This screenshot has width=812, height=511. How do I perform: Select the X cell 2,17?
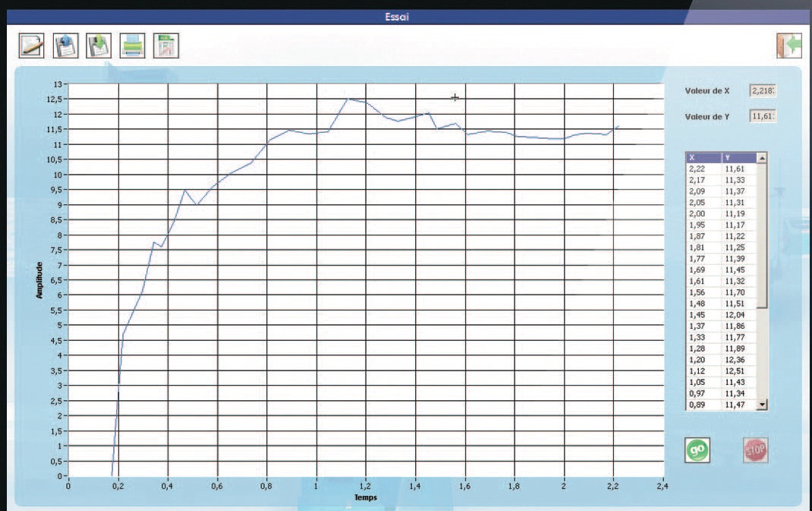(703, 181)
